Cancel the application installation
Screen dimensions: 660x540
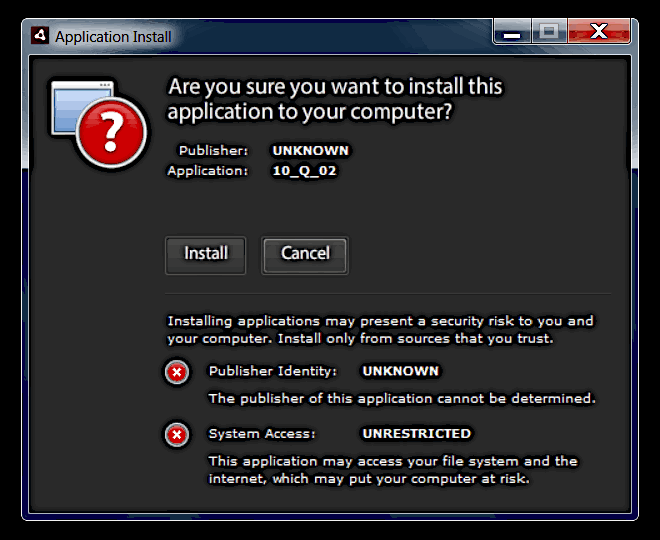pyautogui.click(x=305, y=255)
